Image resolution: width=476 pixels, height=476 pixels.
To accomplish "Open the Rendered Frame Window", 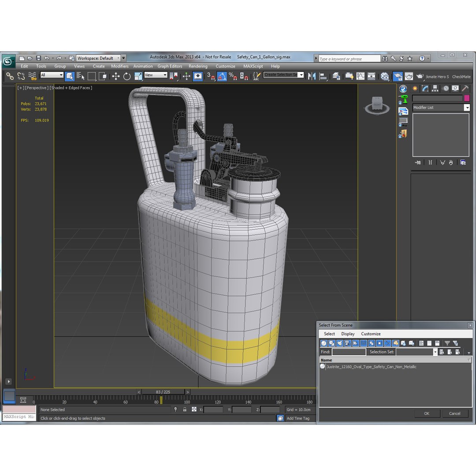I will coord(409,76).
